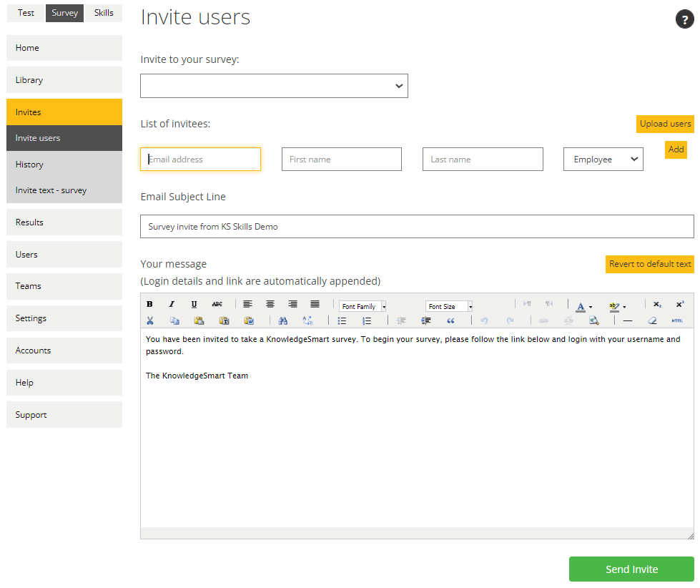Screen dimensions: 700x588
Task: Increase indent of the paragraph
Action: 426,320
